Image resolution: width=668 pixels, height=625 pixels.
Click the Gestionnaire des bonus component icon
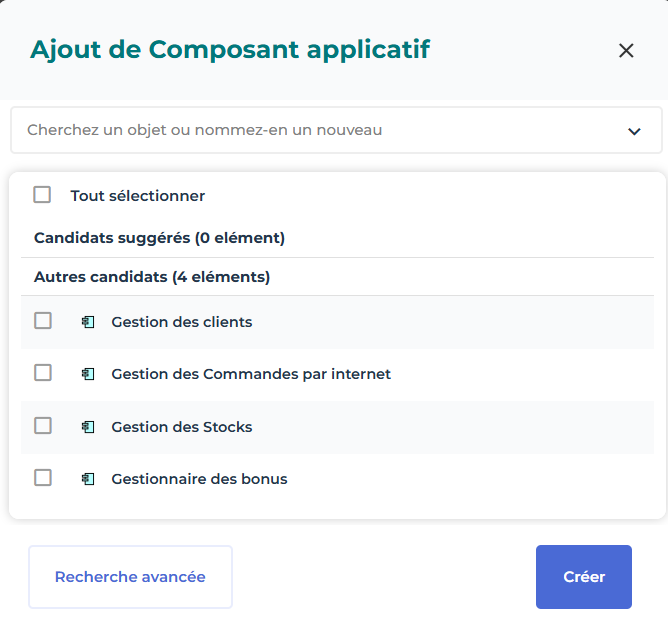88,479
